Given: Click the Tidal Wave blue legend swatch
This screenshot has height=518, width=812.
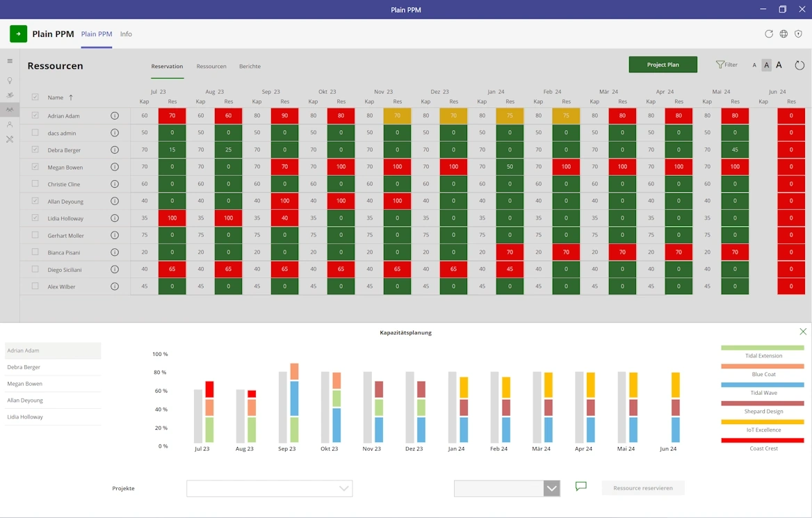Looking at the screenshot, I should click(x=763, y=385).
